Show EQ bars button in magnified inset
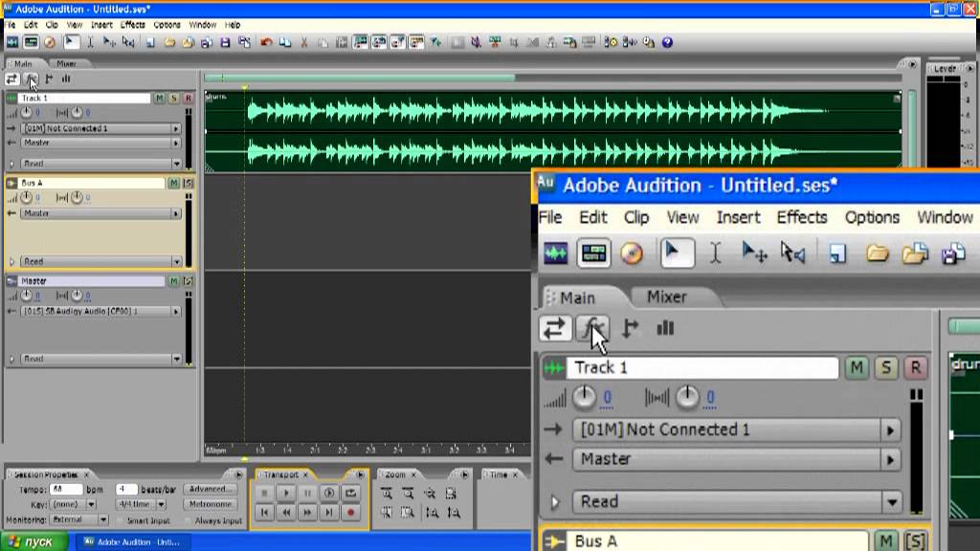 pos(665,328)
